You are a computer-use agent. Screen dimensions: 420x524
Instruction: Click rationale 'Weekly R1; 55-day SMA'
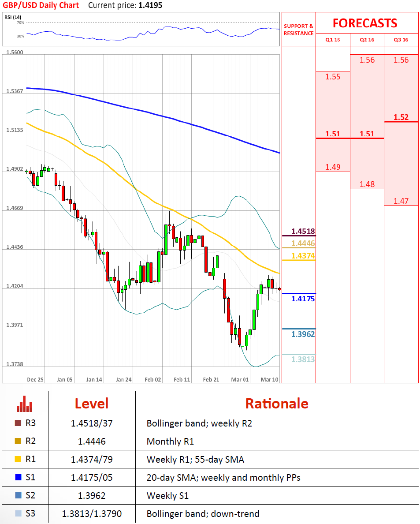coord(195,460)
